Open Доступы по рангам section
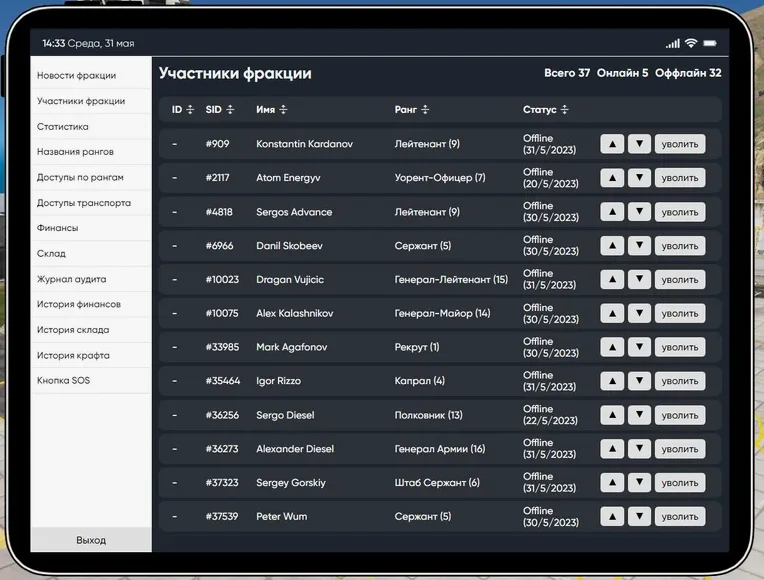764x580 pixels. pos(91,177)
